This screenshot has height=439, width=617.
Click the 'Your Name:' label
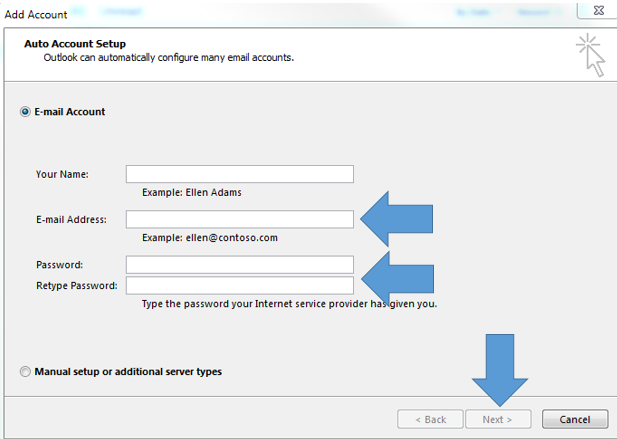coord(62,174)
